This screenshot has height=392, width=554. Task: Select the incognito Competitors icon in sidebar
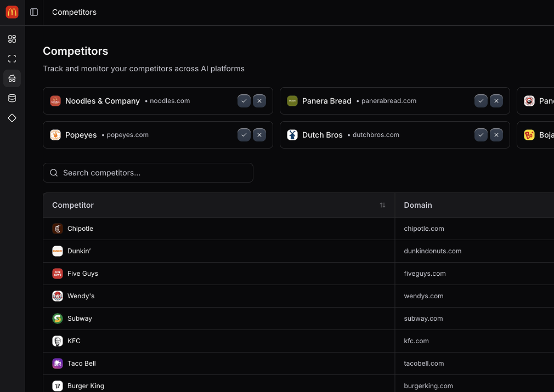coord(12,78)
